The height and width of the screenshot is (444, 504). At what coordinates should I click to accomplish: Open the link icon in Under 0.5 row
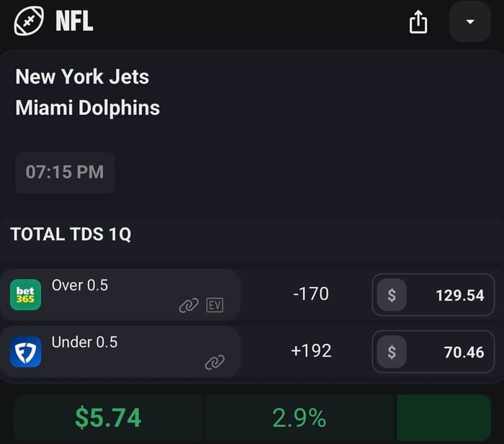pyautogui.click(x=215, y=363)
